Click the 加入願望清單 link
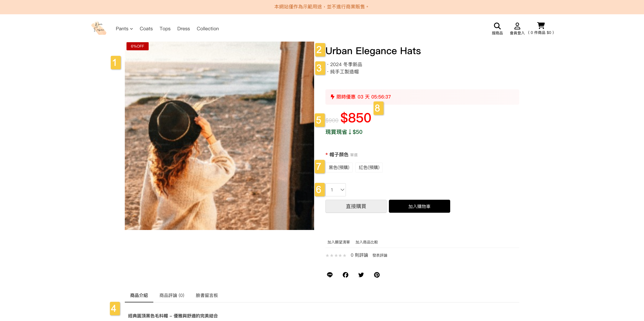The width and height of the screenshot is (644, 321). click(x=338, y=242)
